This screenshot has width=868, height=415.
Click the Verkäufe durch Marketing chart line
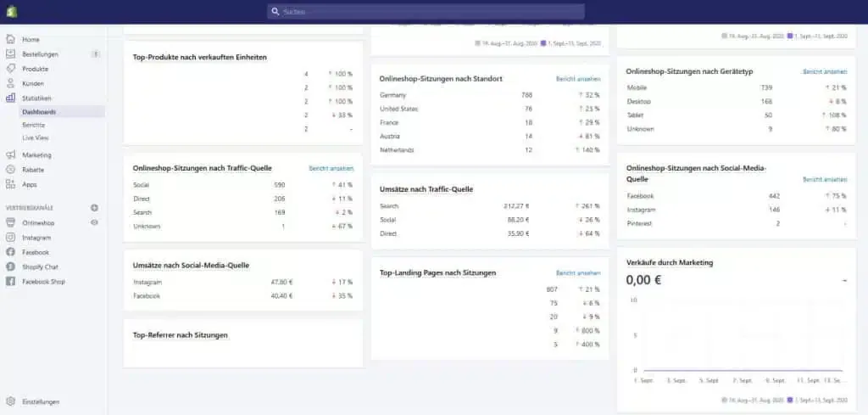[x=743, y=370]
